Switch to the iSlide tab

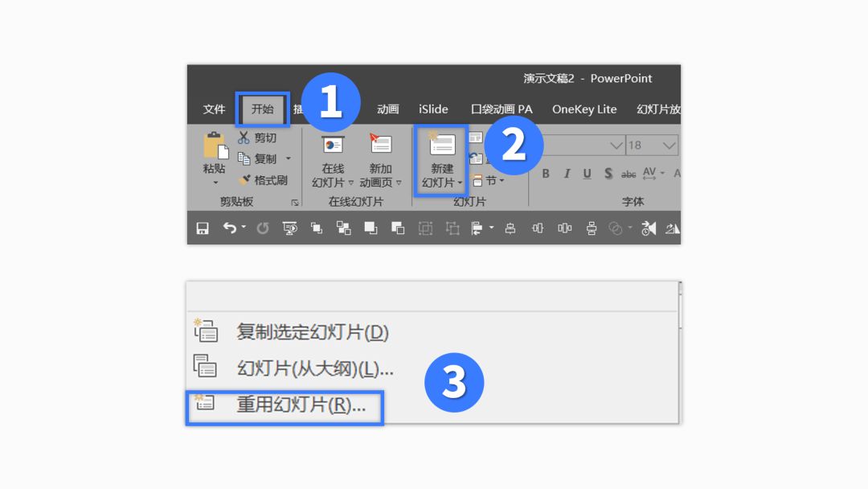pos(433,109)
